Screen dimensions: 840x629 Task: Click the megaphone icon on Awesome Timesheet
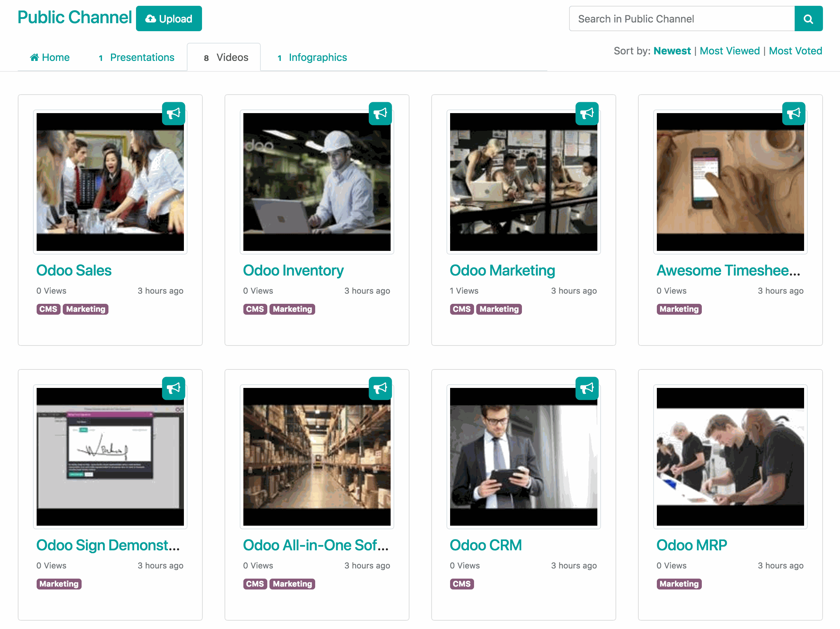coord(793,113)
